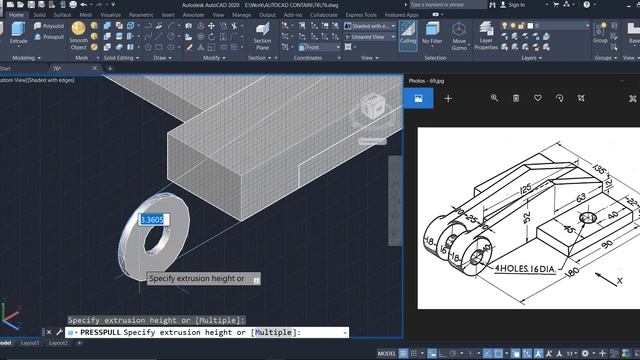Click the extrusion height input showing 3.3605
The height and width of the screenshot is (360, 640).
(x=154, y=220)
